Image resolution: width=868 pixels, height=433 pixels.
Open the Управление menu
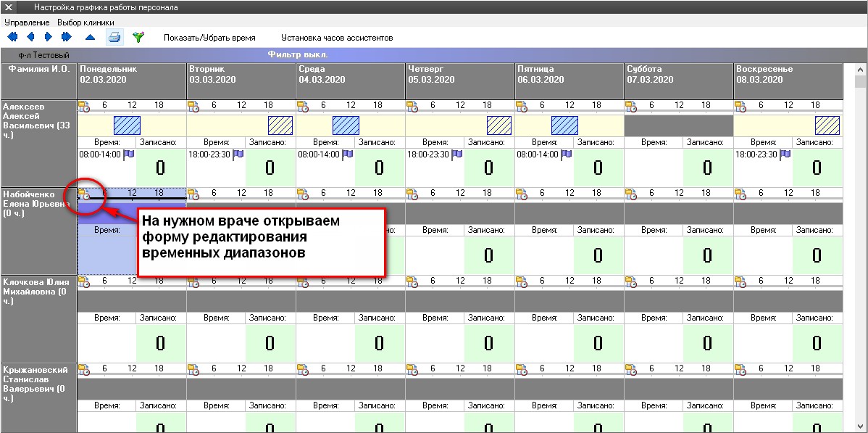[27, 22]
